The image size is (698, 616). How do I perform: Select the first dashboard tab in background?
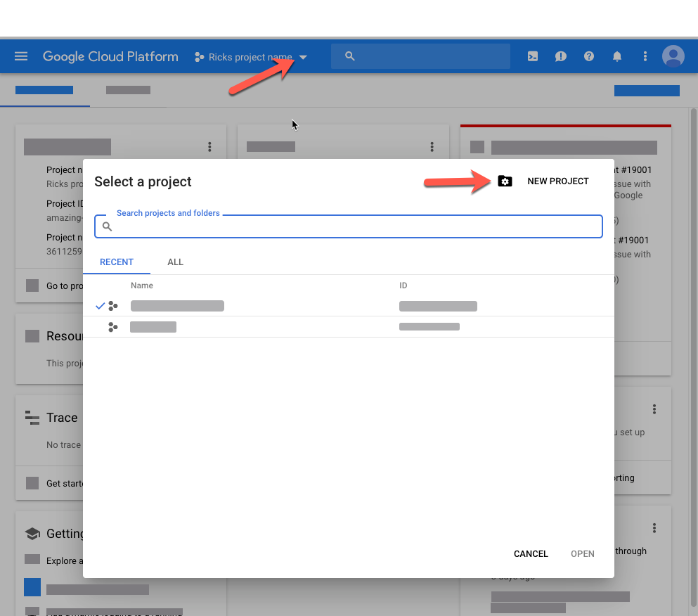pyautogui.click(x=44, y=90)
